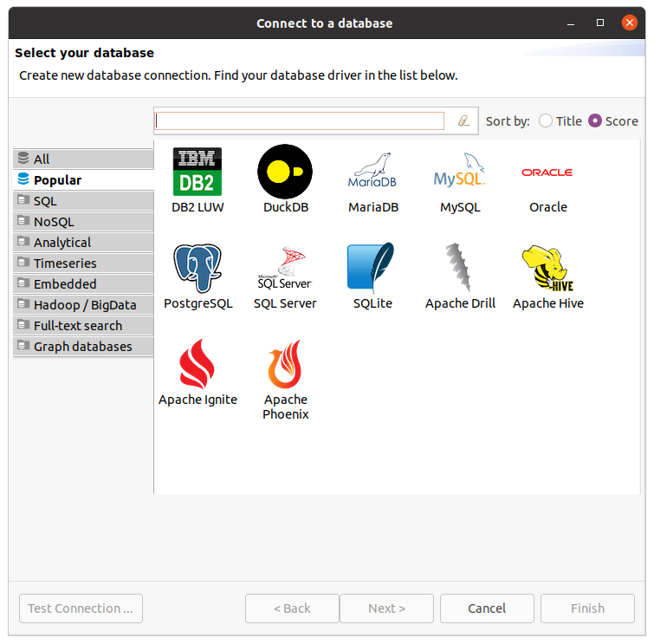The height and width of the screenshot is (644, 654).
Task: Select the Oracle database driver
Action: (x=547, y=172)
